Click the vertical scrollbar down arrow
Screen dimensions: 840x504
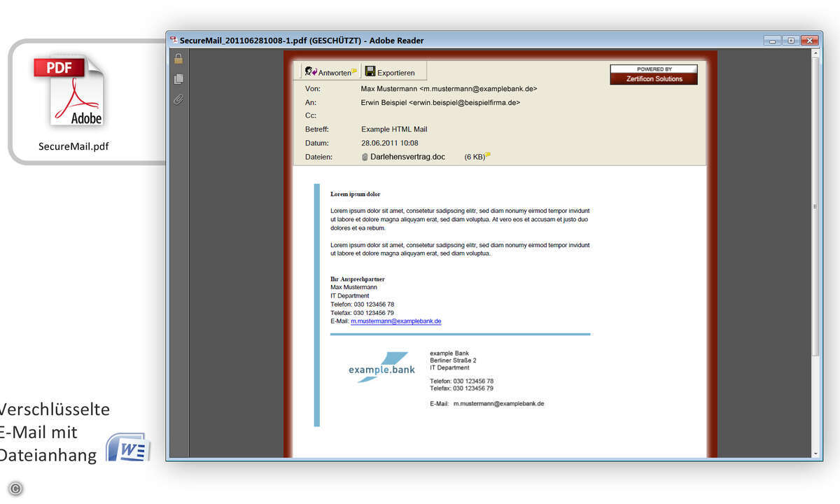[815, 454]
